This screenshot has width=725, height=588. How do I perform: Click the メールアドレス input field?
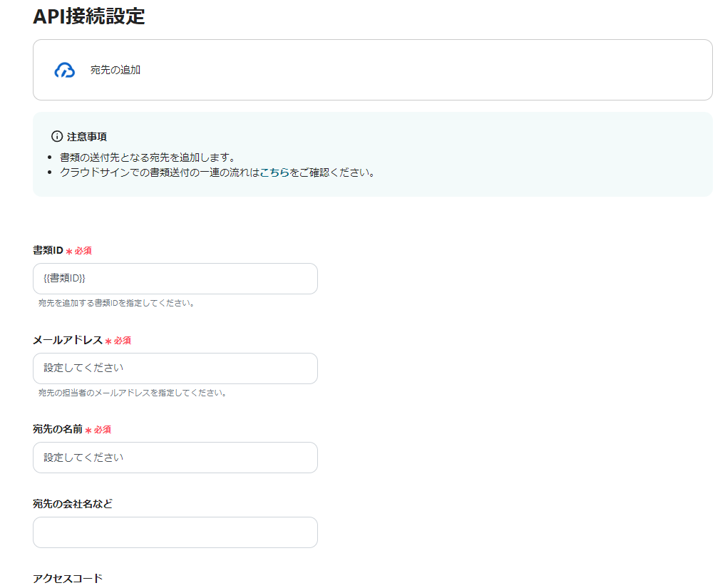coord(175,368)
